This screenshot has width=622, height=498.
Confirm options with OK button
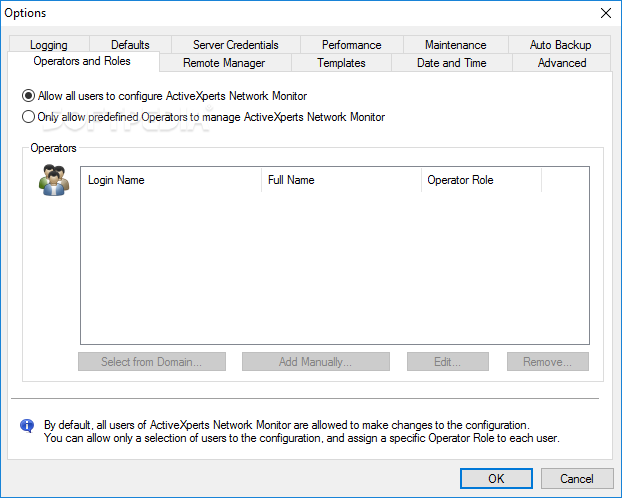496,479
